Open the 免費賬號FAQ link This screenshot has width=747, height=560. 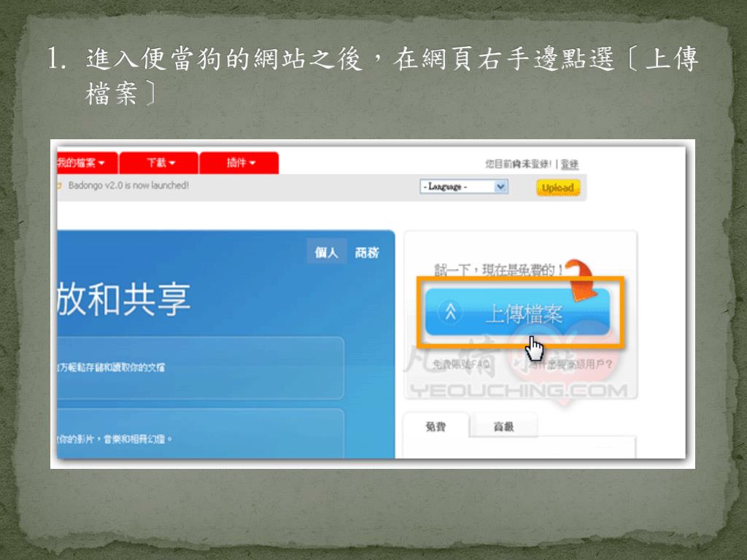point(461,365)
